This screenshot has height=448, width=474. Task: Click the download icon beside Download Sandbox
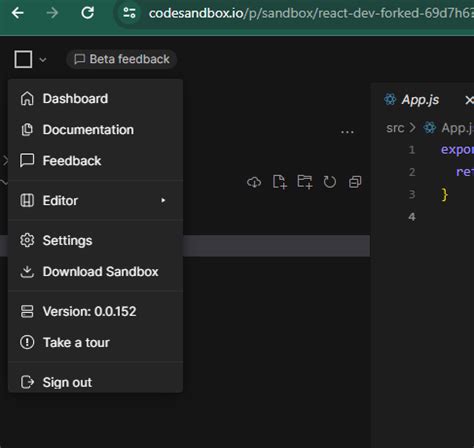27,271
